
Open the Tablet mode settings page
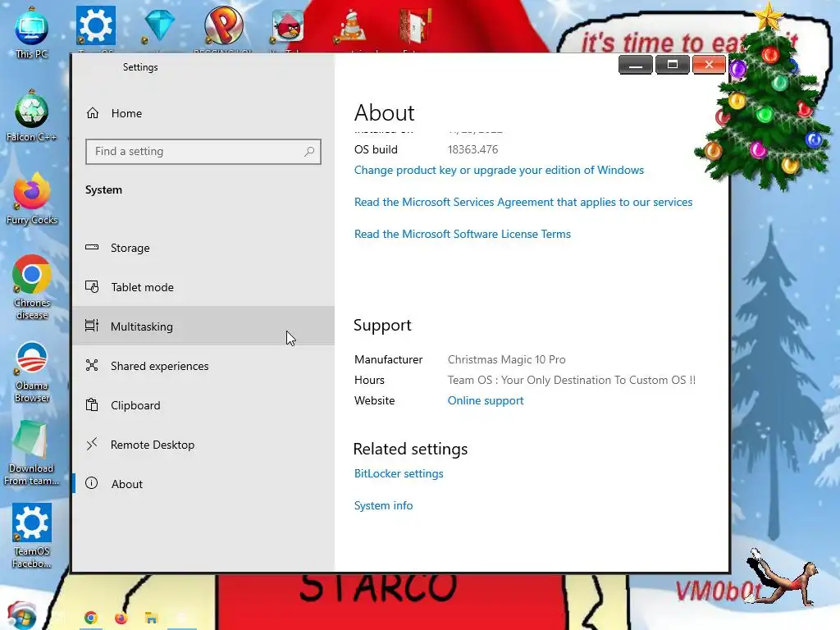coord(203,287)
